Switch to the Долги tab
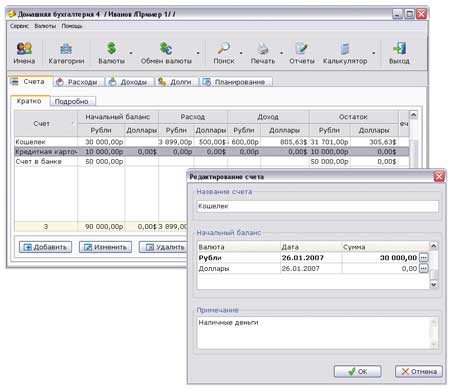The height and width of the screenshot is (389, 450). click(x=177, y=82)
